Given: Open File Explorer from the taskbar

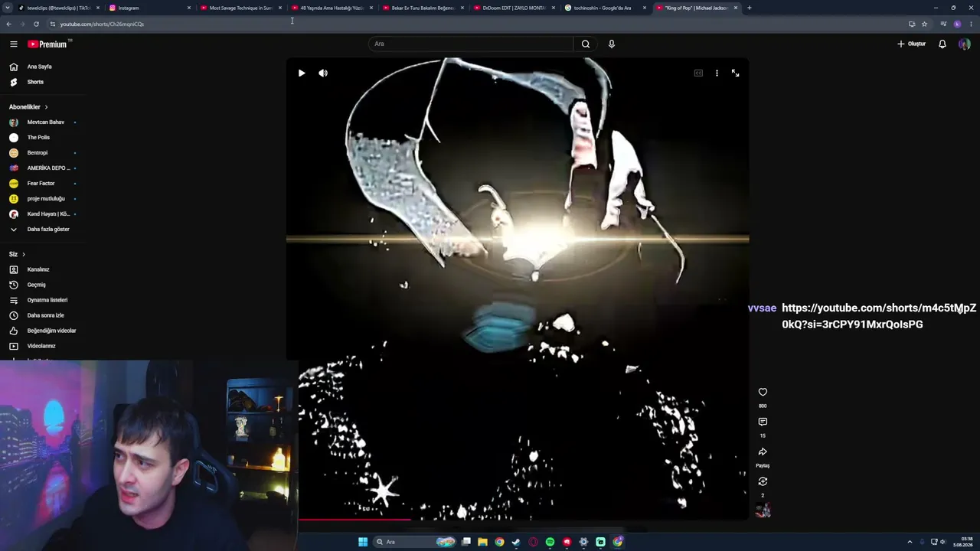Looking at the screenshot, I should click(482, 542).
